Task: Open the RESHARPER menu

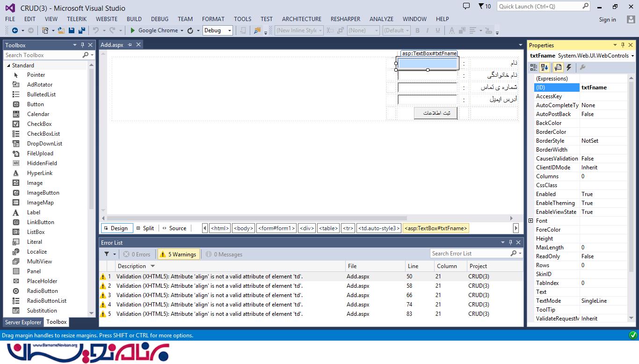Action: coord(345,19)
